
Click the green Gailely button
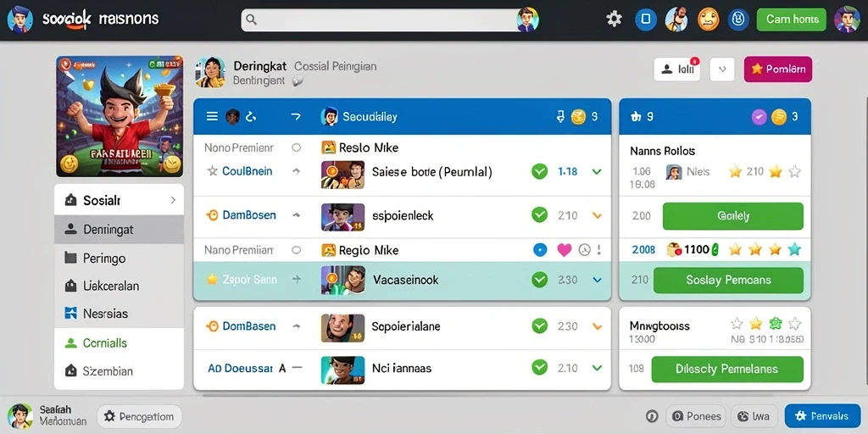732,216
